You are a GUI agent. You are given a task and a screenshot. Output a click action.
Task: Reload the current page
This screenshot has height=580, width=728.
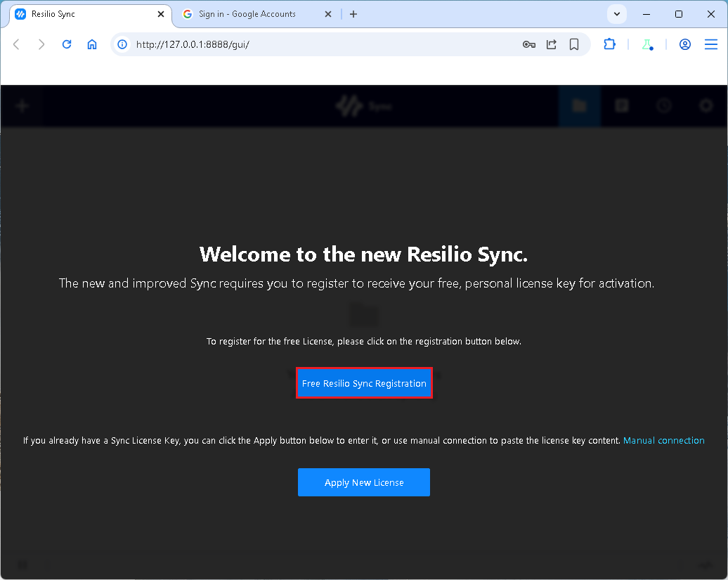coord(67,44)
